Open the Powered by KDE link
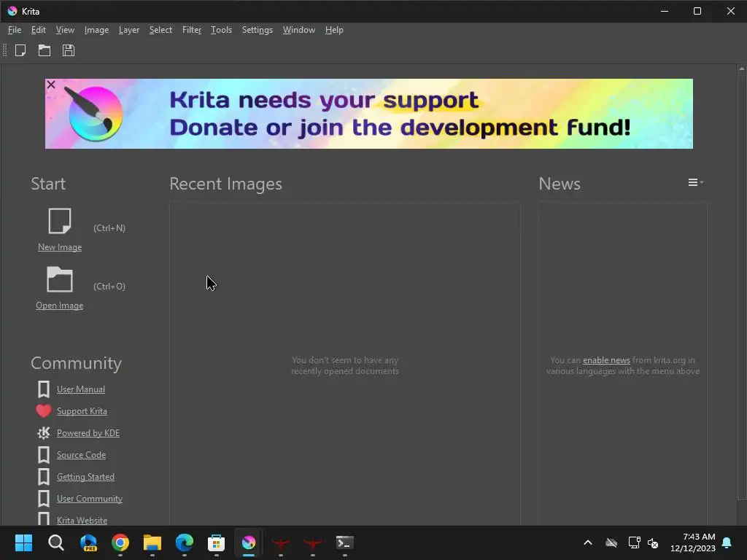This screenshot has width=747, height=560. pyautogui.click(x=88, y=433)
